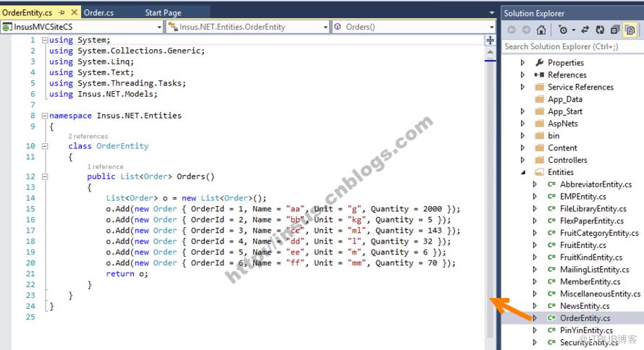Click the Pending Changes Filter clock icon
The image size is (644, 350).
563,30
